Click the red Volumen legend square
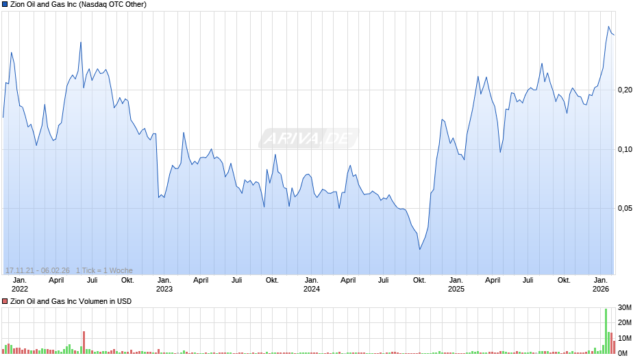Image resolution: width=644 pixels, height=360 pixels. [5, 301]
